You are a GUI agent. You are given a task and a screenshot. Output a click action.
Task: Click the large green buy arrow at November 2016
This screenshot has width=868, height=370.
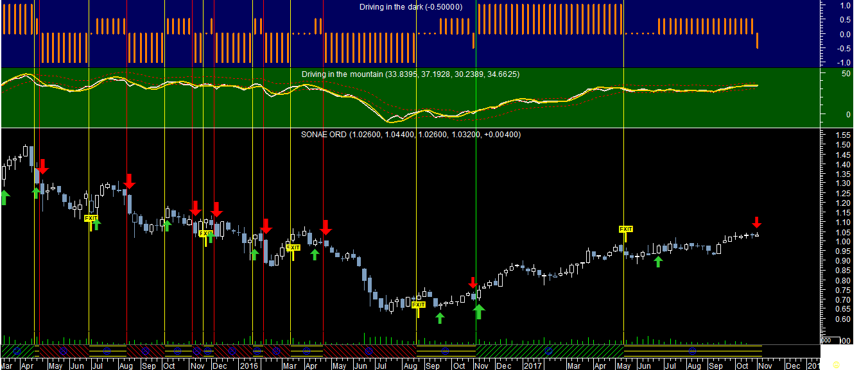479,312
